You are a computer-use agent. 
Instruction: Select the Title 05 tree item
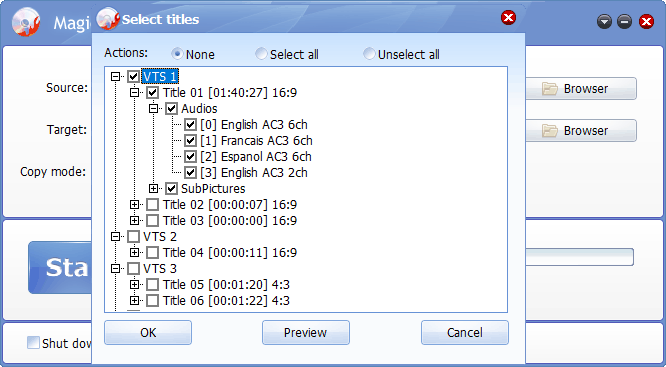click(226, 285)
